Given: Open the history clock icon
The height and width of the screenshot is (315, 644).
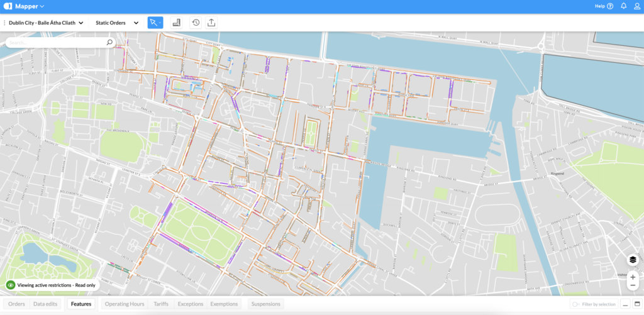Looking at the screenshot, I should point(196,23).
